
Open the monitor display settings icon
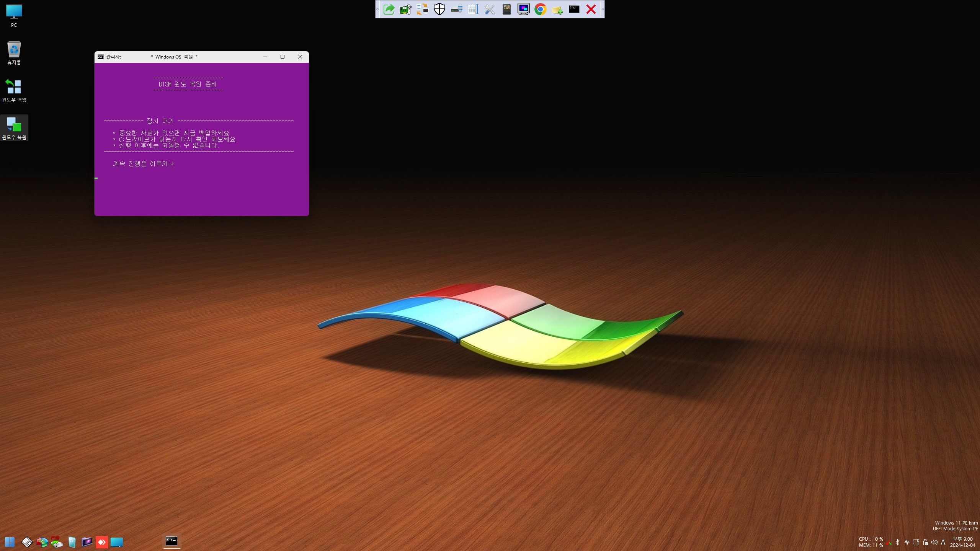tap(524, 9)
